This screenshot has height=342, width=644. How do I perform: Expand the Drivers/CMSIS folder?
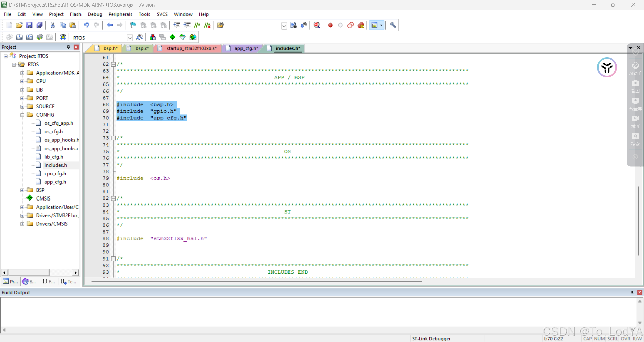pos(22,224)
